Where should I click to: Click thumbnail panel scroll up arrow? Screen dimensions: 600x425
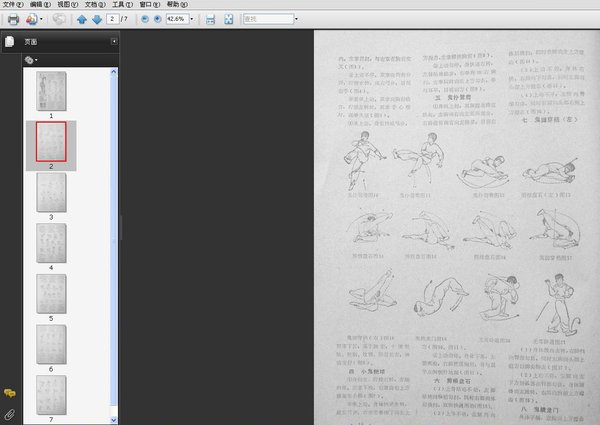pos(114,71)
